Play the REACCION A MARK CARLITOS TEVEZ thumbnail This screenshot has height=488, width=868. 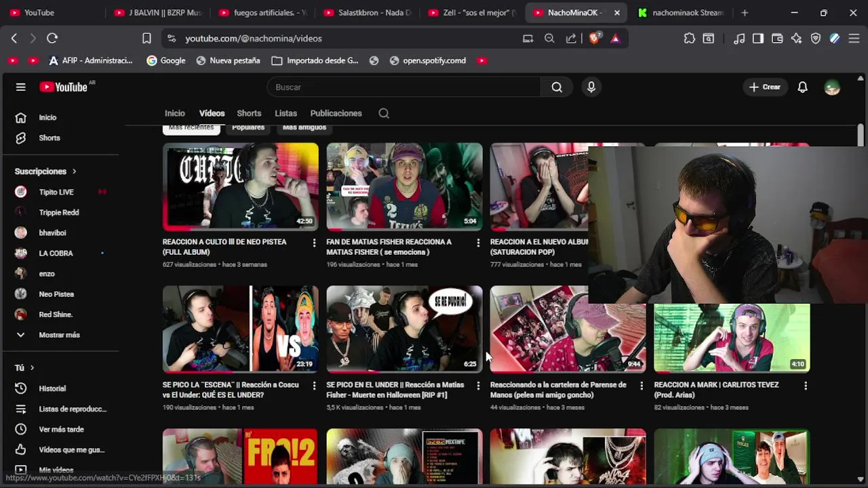click(x=732, y=338)
